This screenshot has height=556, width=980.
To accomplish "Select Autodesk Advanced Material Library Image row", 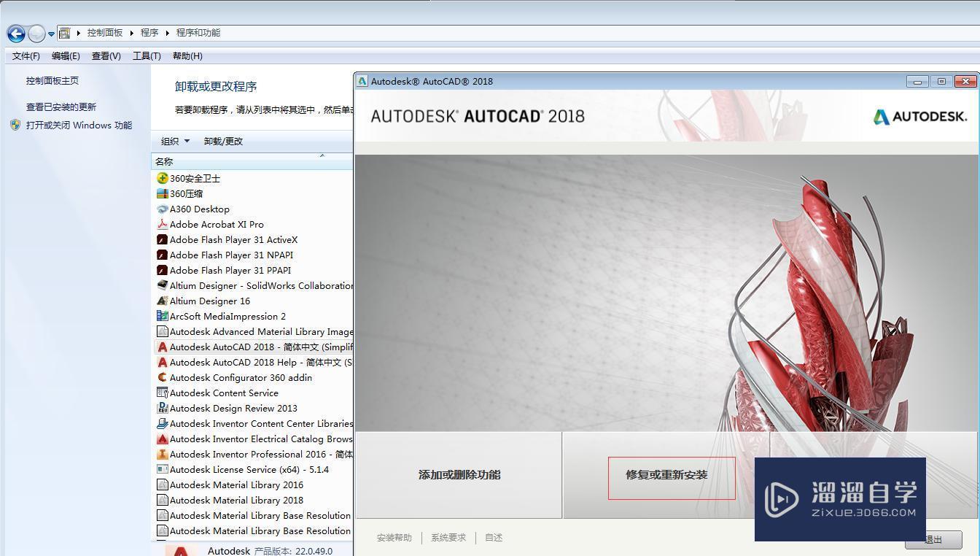I will [254, 331].
